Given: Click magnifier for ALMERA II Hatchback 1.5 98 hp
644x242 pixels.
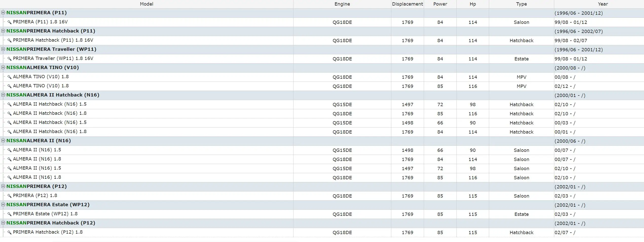Looking at the screenshot, I should (9, 104).
